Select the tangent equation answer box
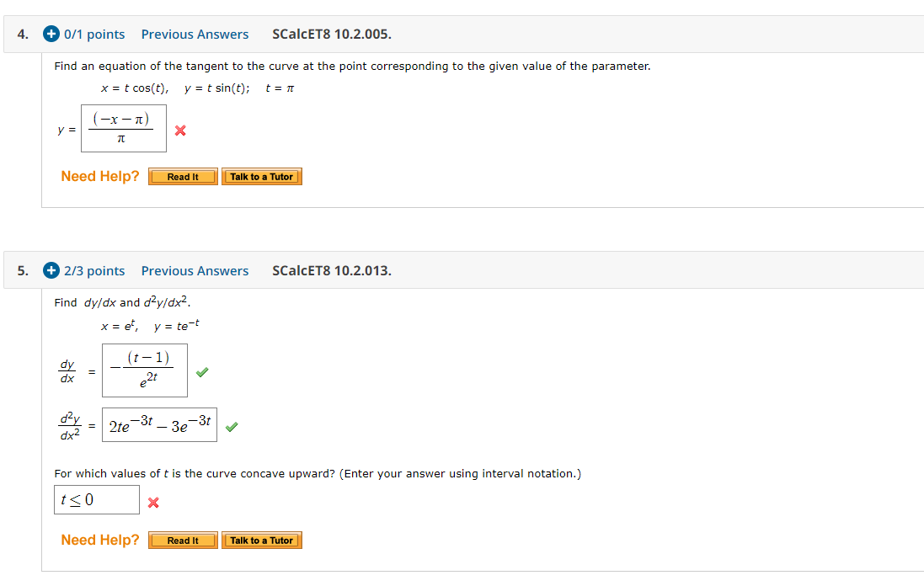Image resolution: width=924 pixels, height=586 pixels. [x=123, y=128]
